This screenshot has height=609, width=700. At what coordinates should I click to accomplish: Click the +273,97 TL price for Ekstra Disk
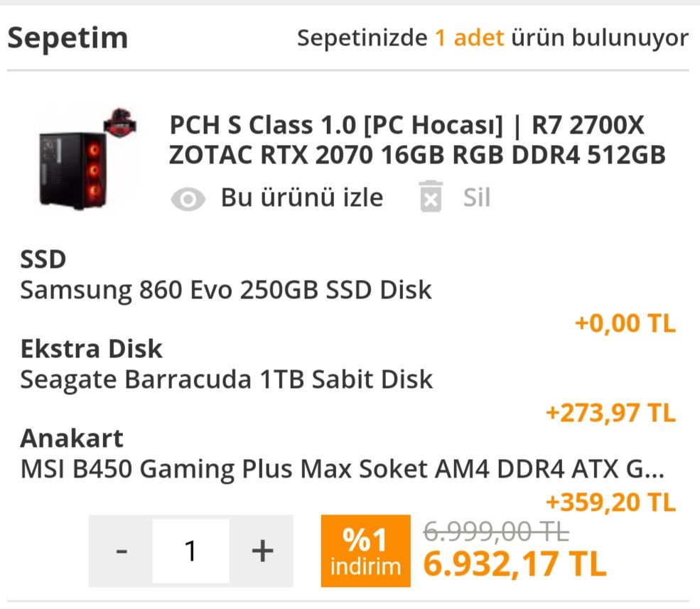pyautogui.click(x=610, y=412)
